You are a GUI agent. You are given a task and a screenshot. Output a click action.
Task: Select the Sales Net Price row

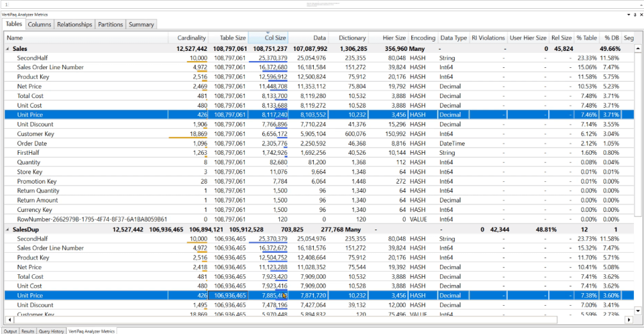point(319,86)
